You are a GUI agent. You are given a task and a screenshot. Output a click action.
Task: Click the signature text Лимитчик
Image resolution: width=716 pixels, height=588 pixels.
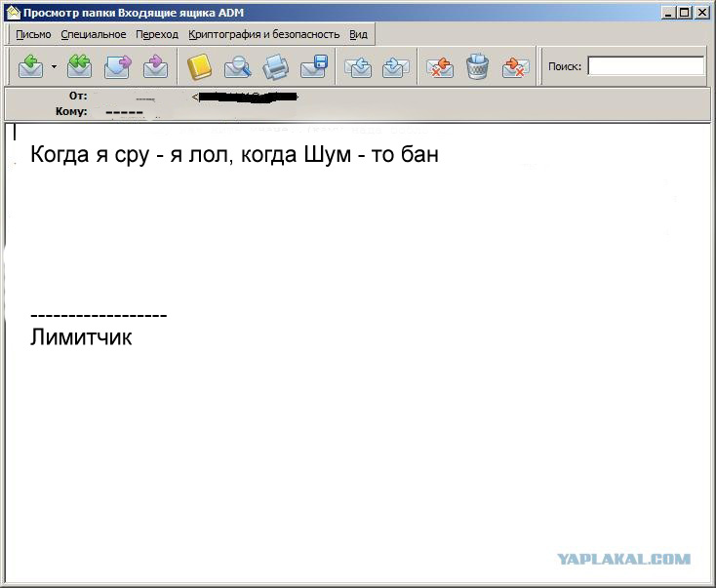pos(81,337)
